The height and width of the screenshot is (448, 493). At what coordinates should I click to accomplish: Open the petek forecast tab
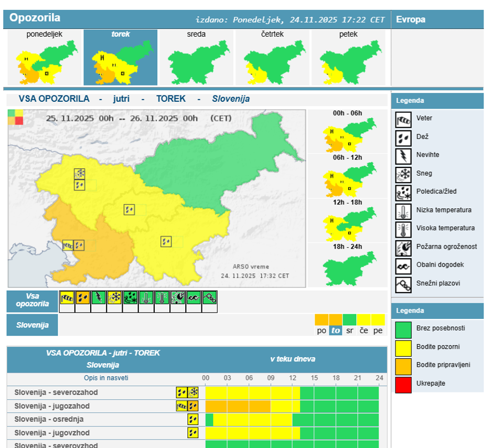(348, 58)
